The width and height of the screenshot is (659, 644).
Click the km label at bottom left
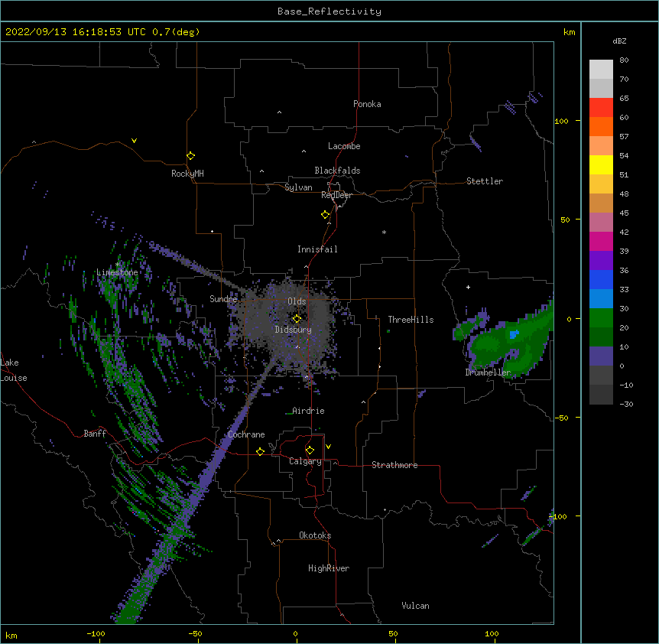point(11,635)
